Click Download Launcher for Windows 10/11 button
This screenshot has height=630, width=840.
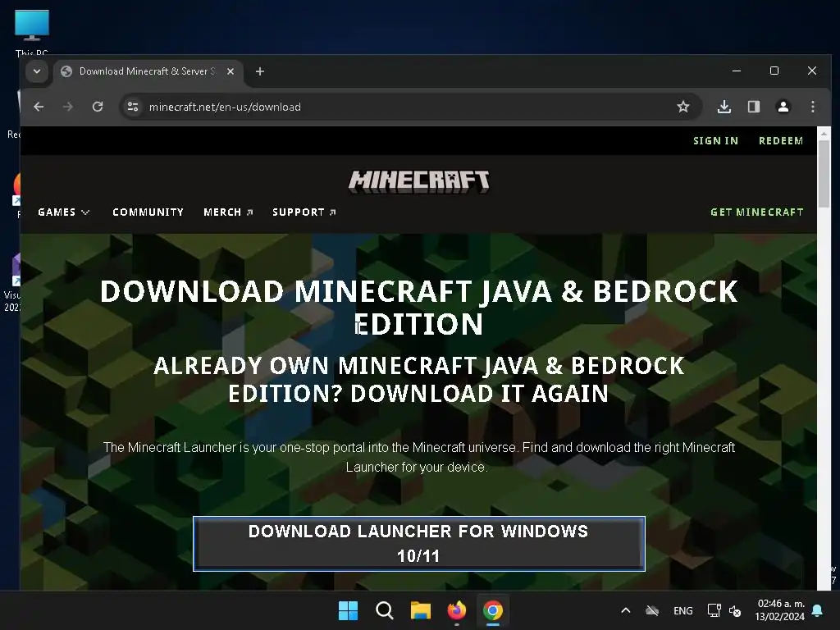click(x=419, y=544)
